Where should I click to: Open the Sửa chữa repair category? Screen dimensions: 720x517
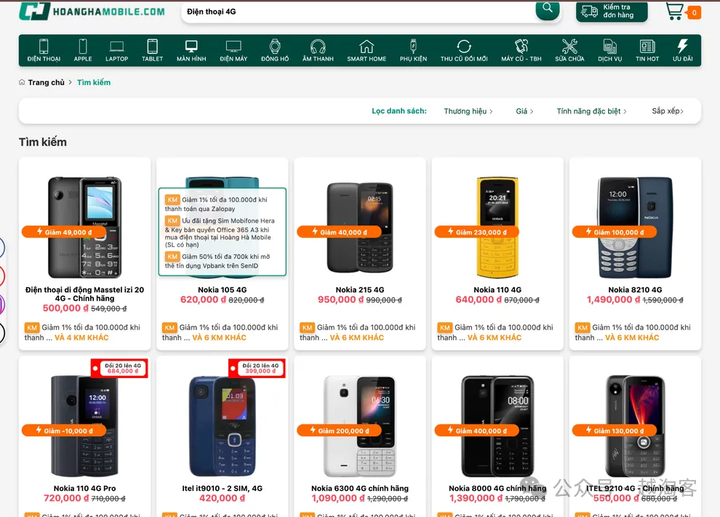click(x=569, y=50)
